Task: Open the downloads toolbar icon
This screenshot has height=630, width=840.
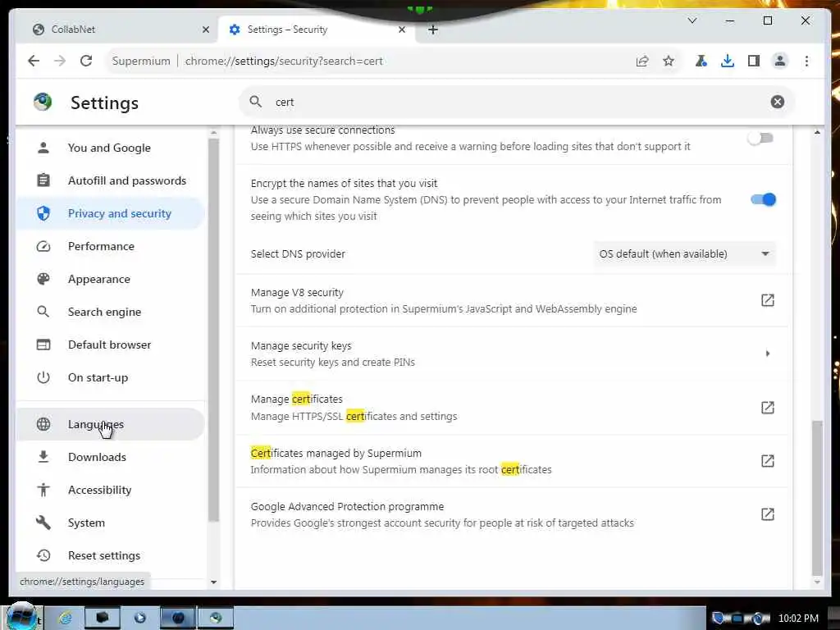Action: click(x=727, y=61)
